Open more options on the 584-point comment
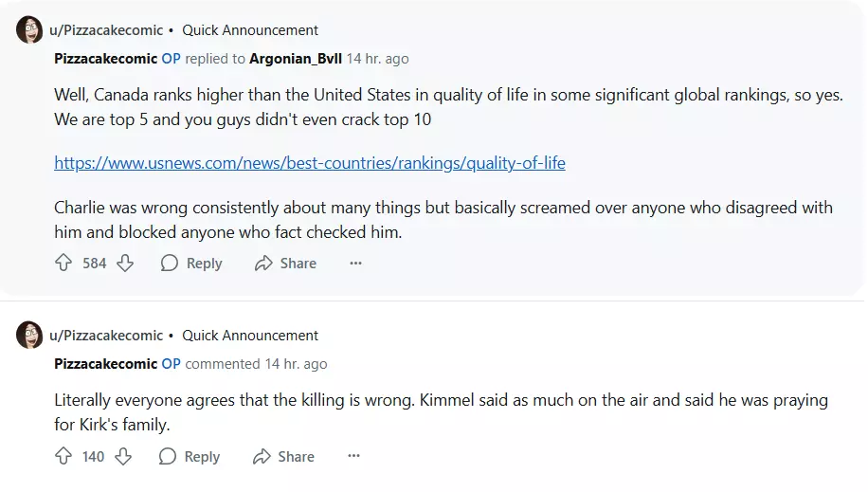This screenshot has width=868, height=492. (x=355, y=264)
